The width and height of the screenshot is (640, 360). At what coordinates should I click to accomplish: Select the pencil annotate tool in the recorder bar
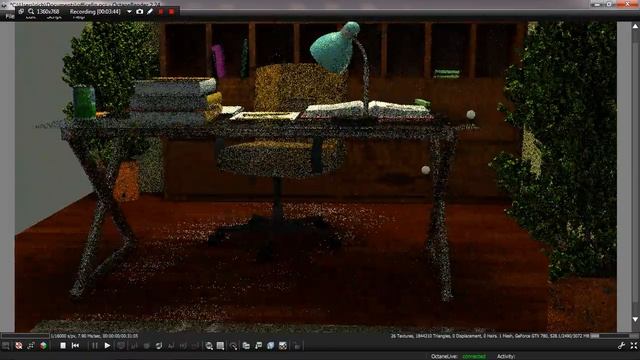(x=150, y=11)
